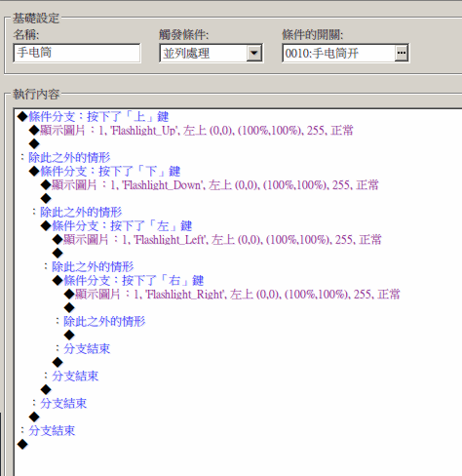Select the empty command line below Flashlight_Up
Image resolution: width=462 pixels, height=476 pixels.
click(34, 143)
